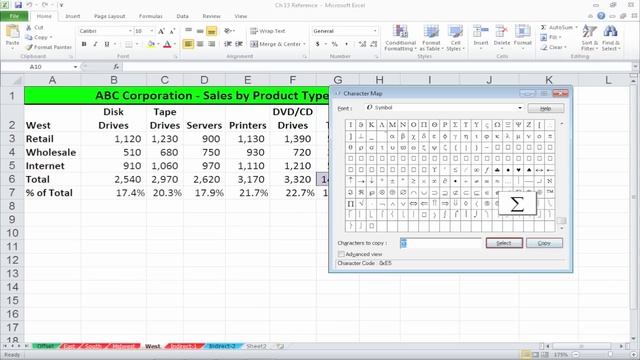Enable the Advanced view checkbox
The width and height of the screenshot is (640, 360).
coord(341,254)
